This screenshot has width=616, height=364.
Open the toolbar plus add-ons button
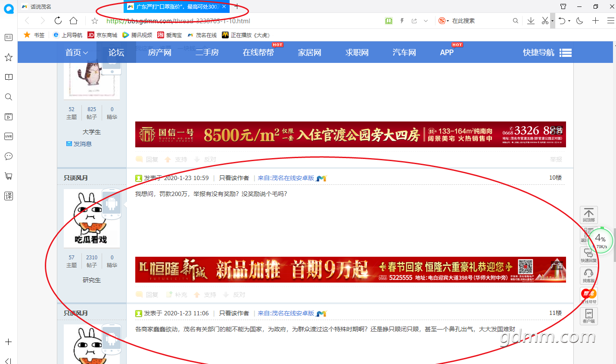coord(595,21)
